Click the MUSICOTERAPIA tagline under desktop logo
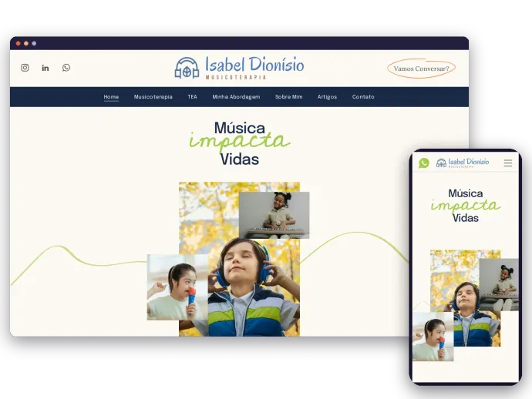 tap(236, 77)
